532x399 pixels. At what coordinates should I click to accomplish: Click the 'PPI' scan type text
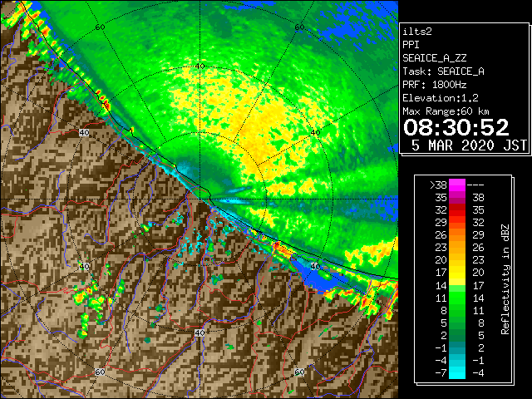(411, 45)
